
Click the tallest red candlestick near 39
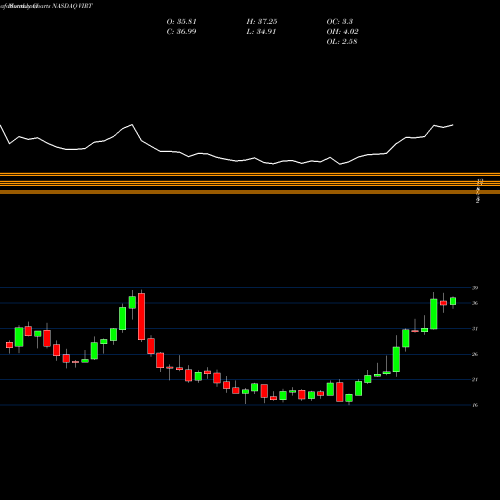[x=142, y=316]
